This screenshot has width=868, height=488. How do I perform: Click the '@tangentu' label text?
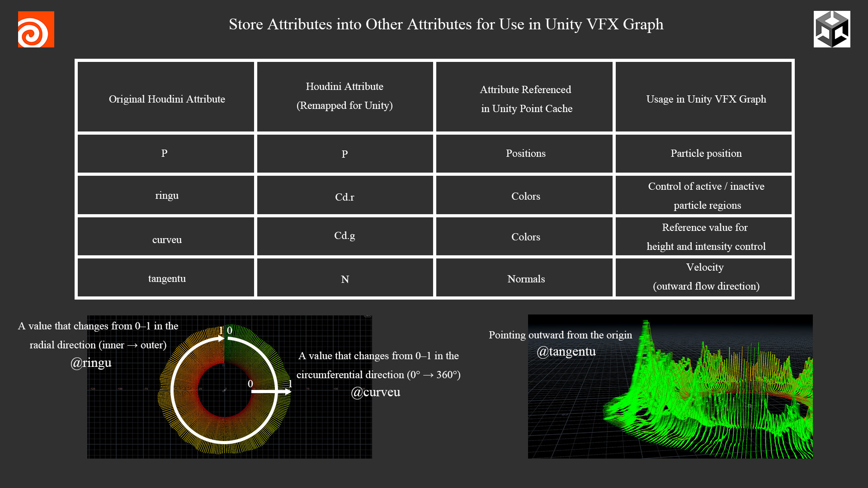[566, 352]
